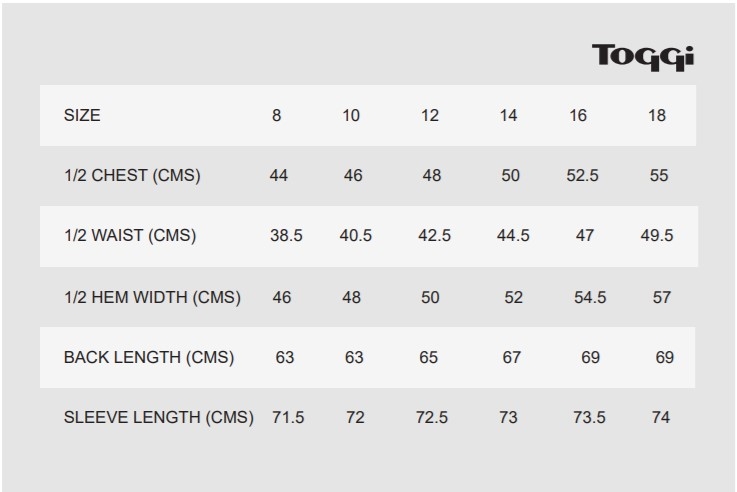Click size 16 column header

578,115
